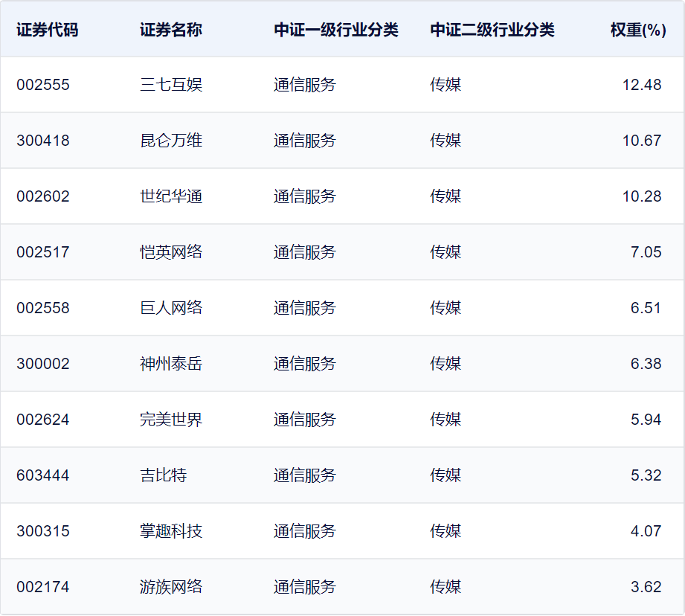685x616 pixels.
Task: Select the 3.62 weight cell
Action: coord(646,587)
